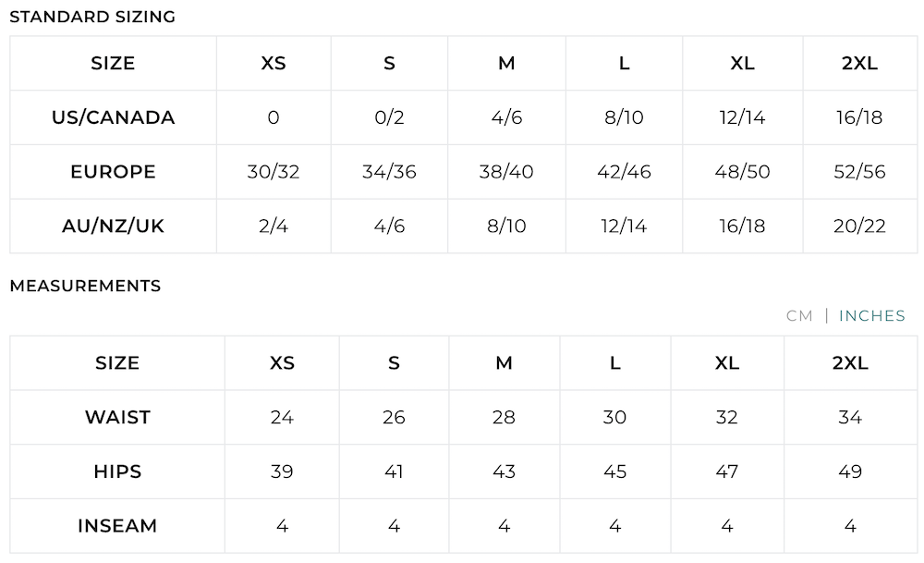Screen dimensions: 924x563
Task: Switch measurements to CM units
Action: [799, 316]
